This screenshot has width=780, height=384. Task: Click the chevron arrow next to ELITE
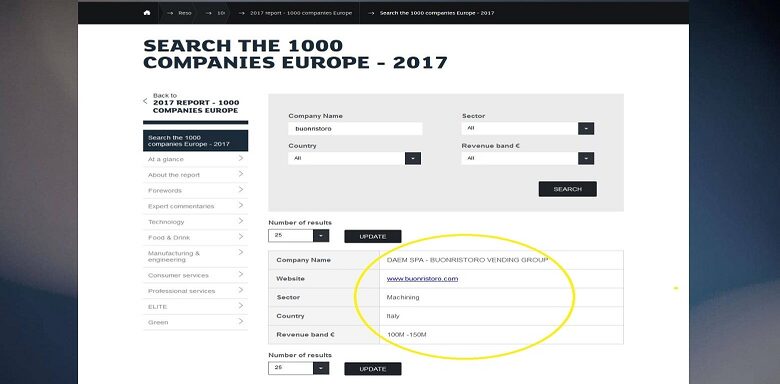(x=241, y=306)
